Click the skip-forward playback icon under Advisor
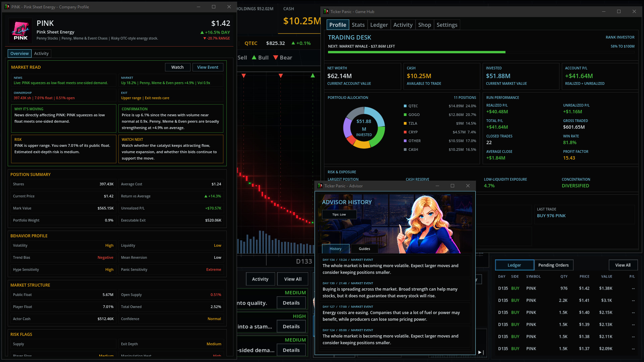 click(x=481, y=352)
